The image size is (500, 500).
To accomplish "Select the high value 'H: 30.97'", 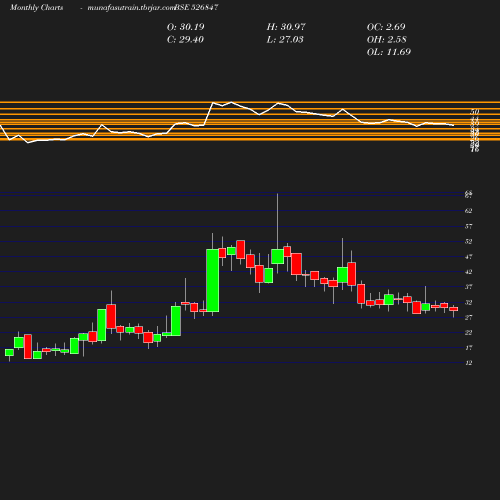I will click(x=286, y=27).
